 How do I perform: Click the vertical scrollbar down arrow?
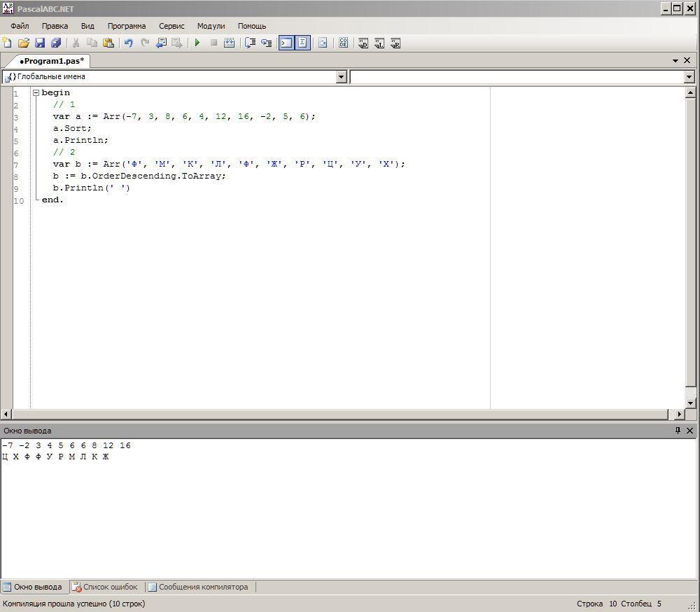(690, 403)
